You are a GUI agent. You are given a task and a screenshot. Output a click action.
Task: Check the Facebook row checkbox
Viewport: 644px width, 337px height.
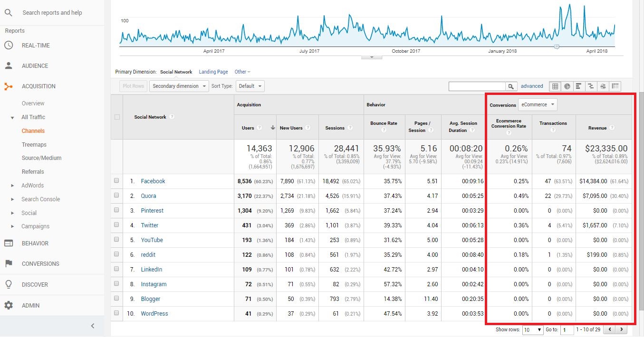click(117, 181)
